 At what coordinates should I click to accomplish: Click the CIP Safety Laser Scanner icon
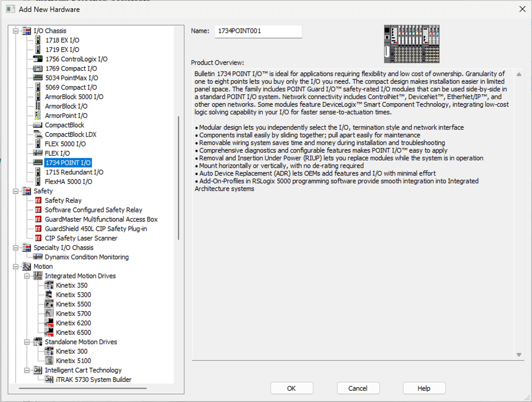(x=38, y=238)
